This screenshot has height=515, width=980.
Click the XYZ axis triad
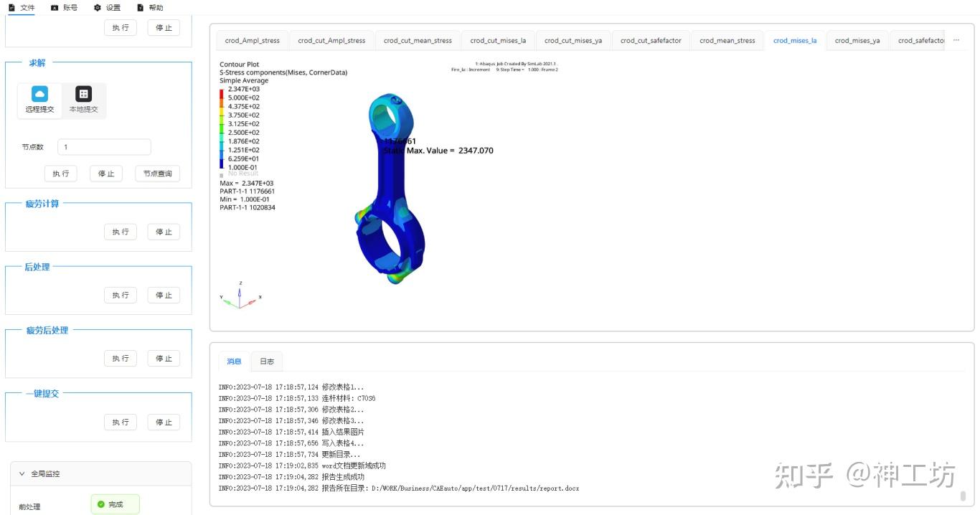point(240,295)
